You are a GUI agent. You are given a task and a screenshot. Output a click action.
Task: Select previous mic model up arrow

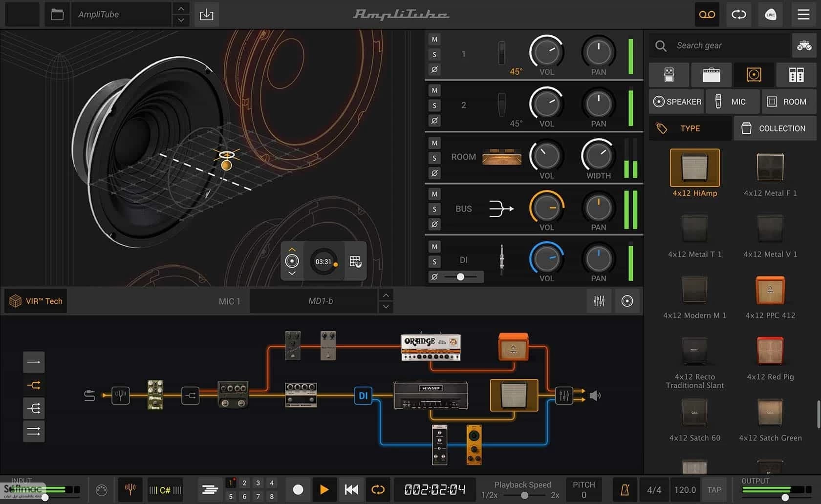point(386,295)
